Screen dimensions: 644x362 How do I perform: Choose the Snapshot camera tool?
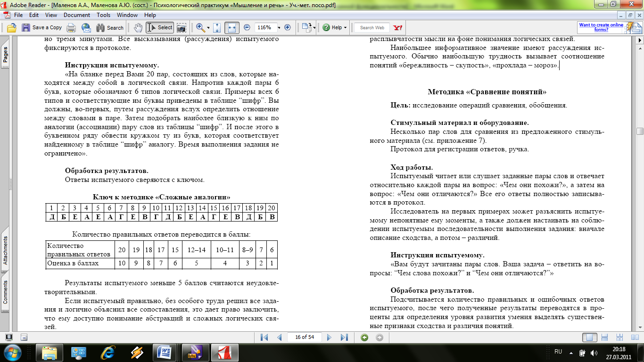coord(182,28)
